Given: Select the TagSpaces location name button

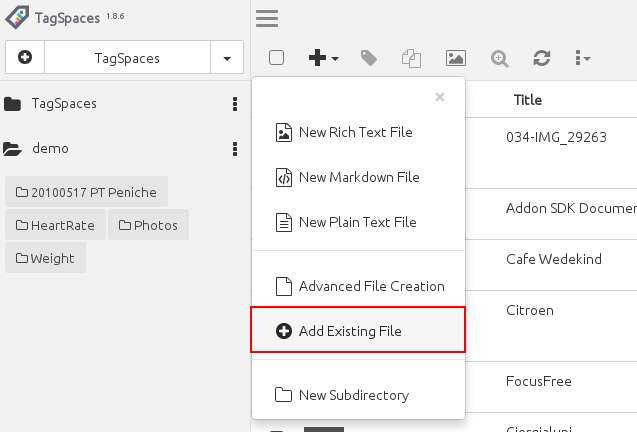Looking at the screenshot, I should tap(127, 58).
